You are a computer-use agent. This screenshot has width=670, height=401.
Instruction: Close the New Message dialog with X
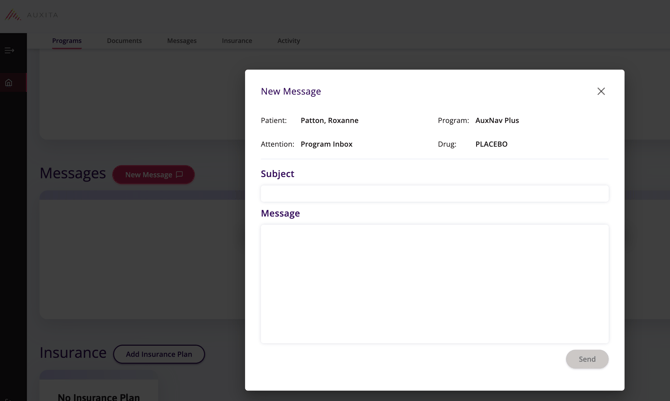(x=601, y=91)
